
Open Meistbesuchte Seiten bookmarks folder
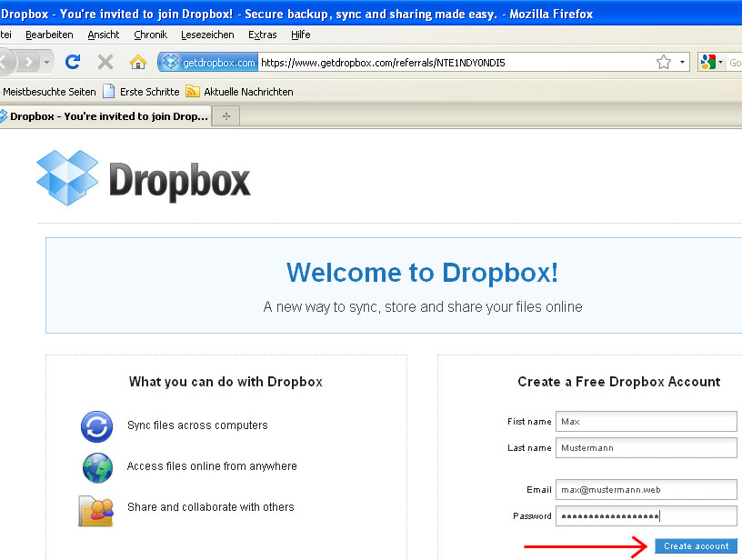(x=49, y=92)
